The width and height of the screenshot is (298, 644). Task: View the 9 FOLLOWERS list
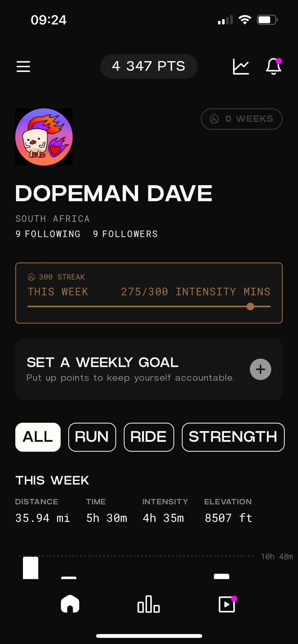coord(125,234)
